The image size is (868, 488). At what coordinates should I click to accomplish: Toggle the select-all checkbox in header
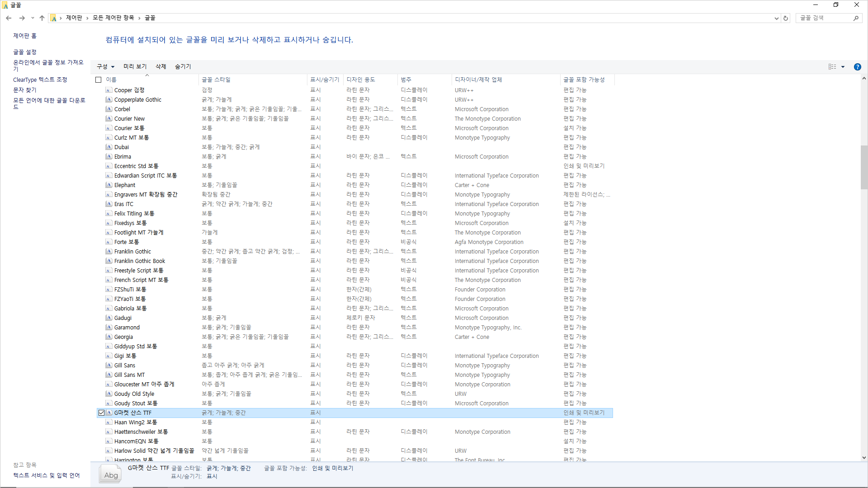[98, 80]
